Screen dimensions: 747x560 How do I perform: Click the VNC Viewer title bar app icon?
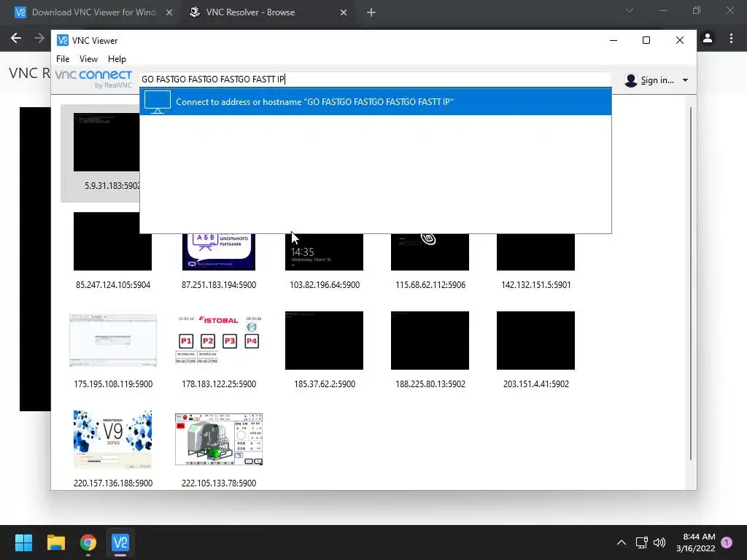point(63,41)
